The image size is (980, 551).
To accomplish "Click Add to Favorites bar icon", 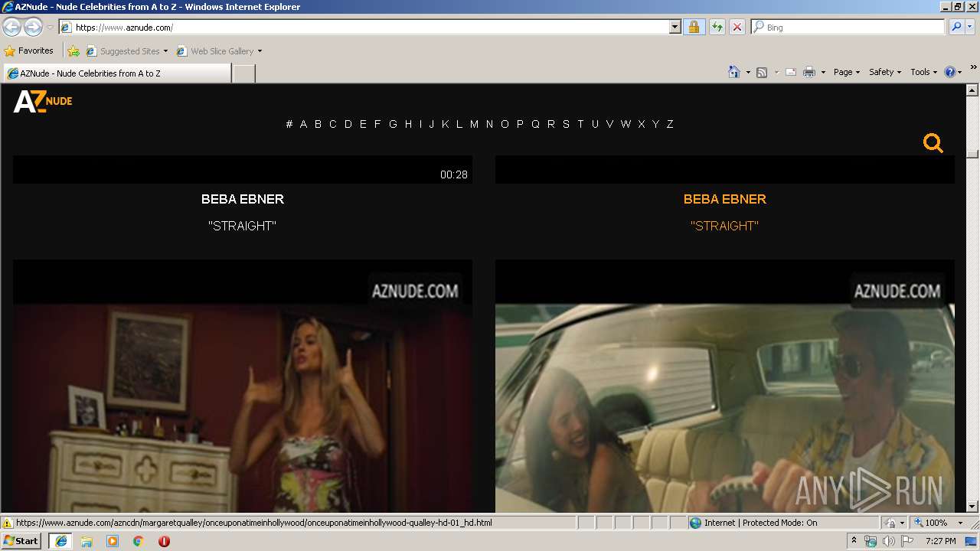I will click(73, 51).
